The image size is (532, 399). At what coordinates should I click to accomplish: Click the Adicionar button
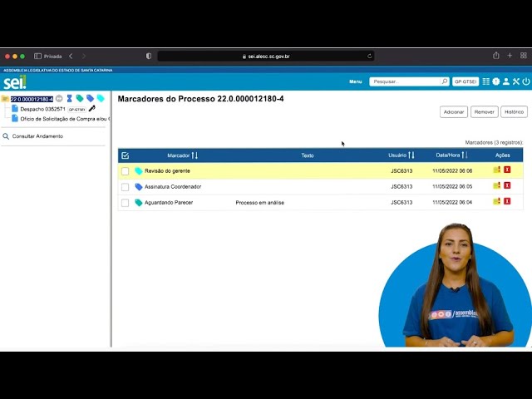(454, 111)
